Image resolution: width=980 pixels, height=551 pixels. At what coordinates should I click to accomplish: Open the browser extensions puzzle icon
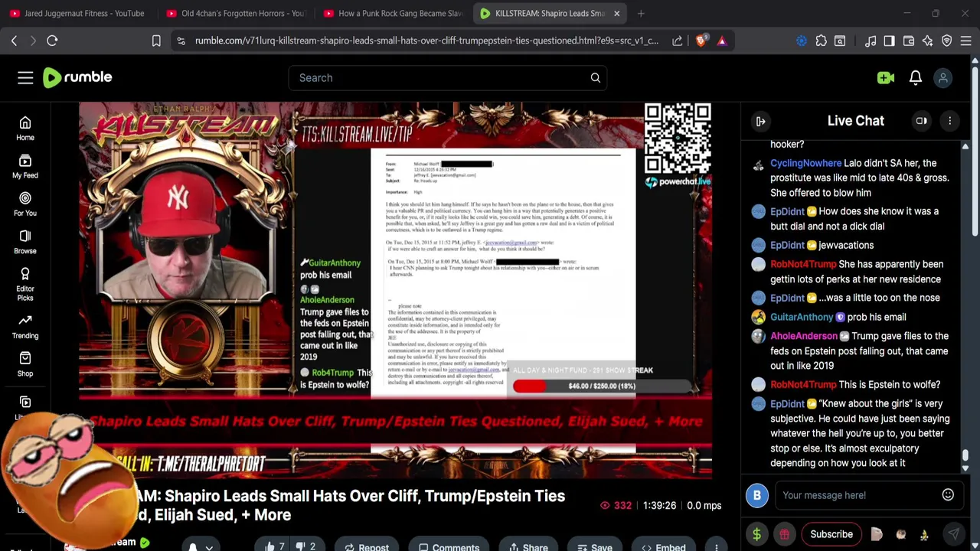point(821,41)
